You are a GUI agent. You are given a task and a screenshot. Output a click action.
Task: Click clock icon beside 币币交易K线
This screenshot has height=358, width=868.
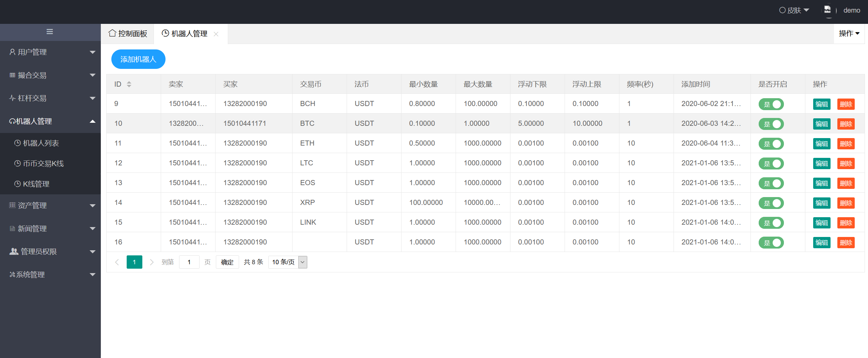click(x=17, y=163)
